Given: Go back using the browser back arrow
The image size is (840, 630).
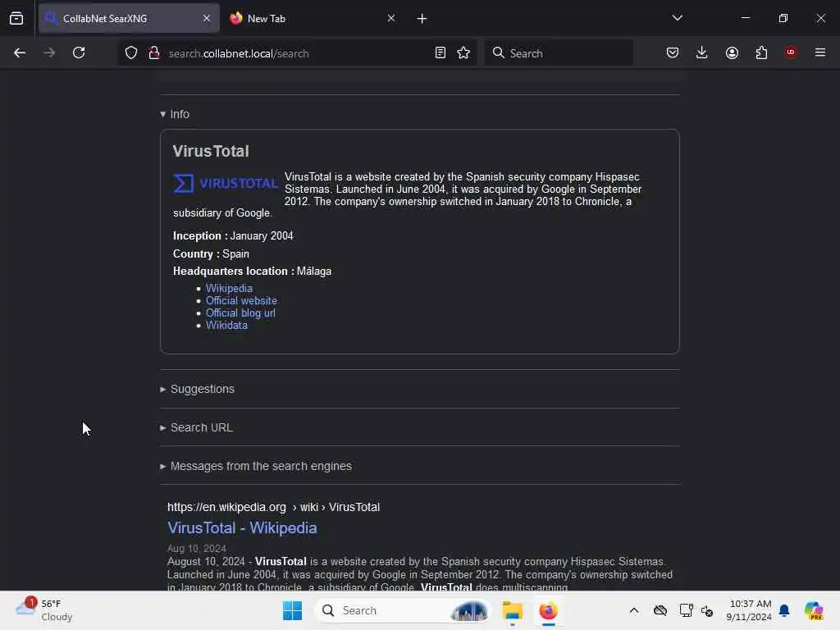Looking at the screenshot, I should 20,52.
